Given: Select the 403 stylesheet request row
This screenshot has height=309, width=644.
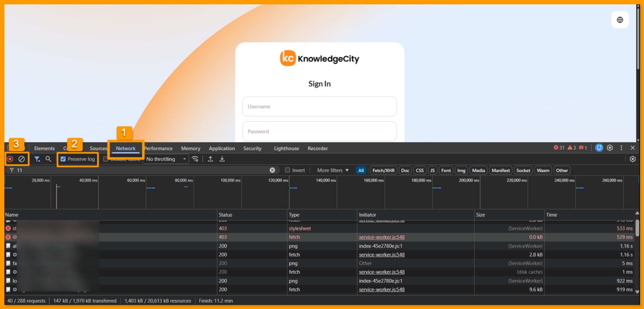Looking at the screenshot, I should coord(320,229).
